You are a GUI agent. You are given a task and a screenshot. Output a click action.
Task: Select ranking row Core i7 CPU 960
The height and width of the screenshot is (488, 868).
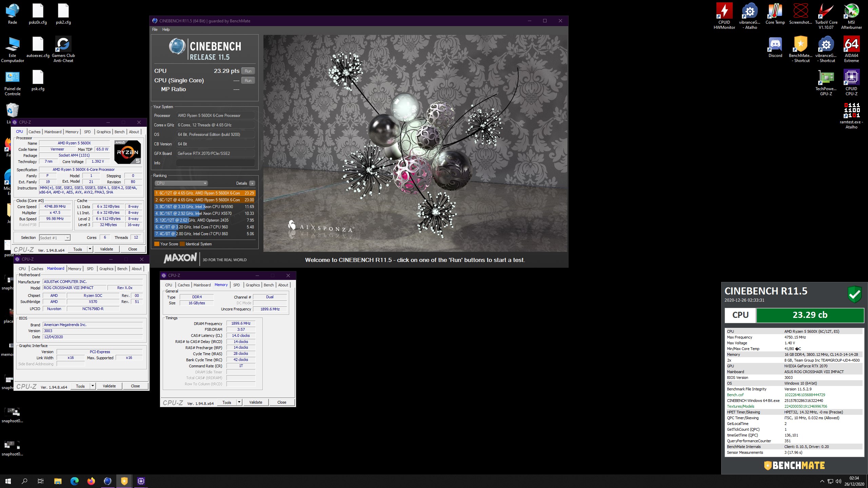coord(204,227)
